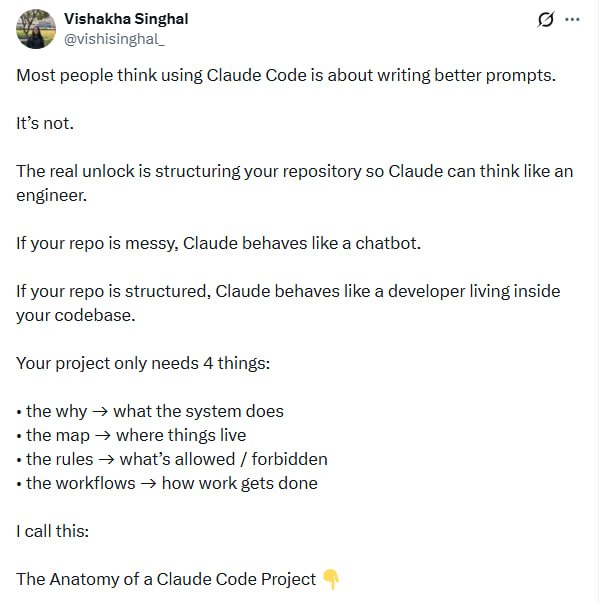Click the "I call this:" line
The width and height of the screenshot is (601, 605).
pyautogui.click(x=53, y=531)
